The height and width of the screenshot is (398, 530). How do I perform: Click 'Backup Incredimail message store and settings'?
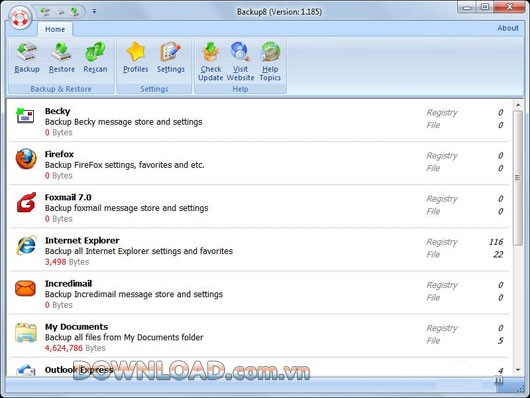click(134, 294)
